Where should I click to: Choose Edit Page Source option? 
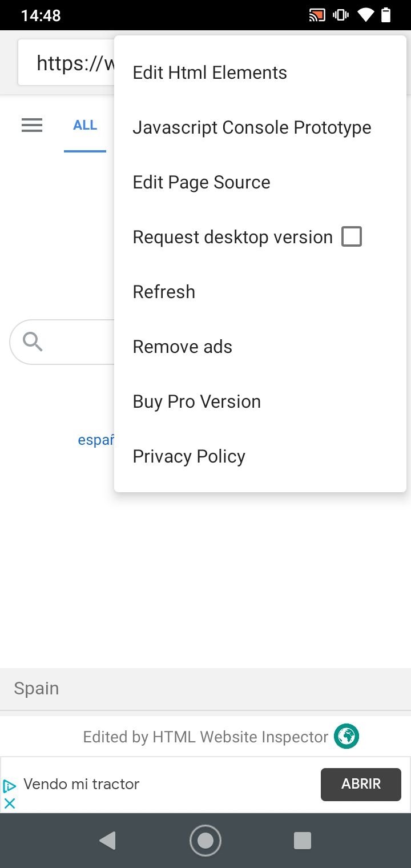pyautogui.click(x=260, y=182)
